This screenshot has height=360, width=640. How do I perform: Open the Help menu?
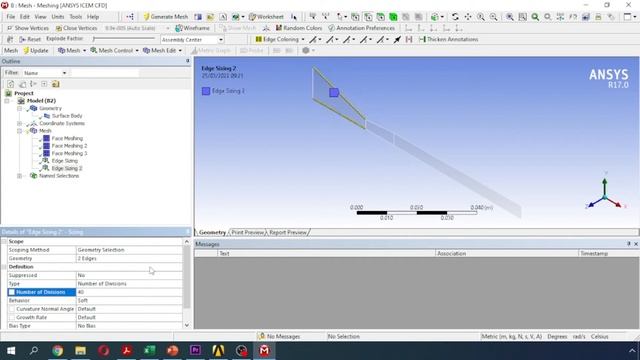click(x=93, y=17)
